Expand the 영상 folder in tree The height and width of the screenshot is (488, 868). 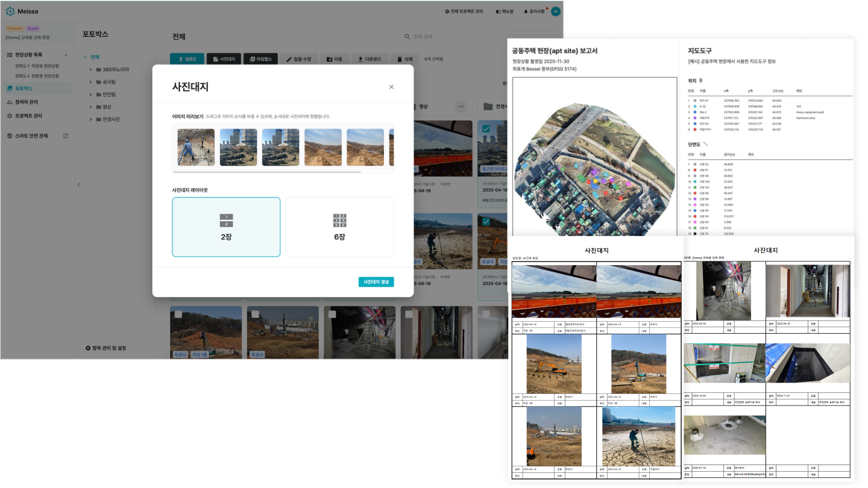pos(91,107)
